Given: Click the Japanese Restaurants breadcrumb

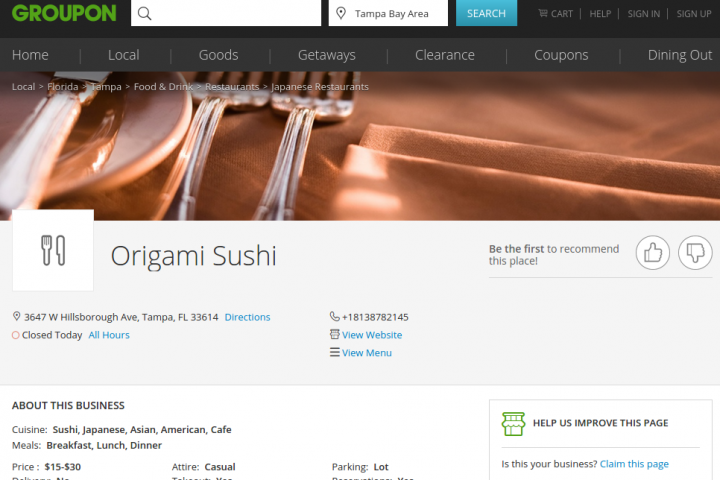Looking at the screenshot, I should tap(320, 87).
